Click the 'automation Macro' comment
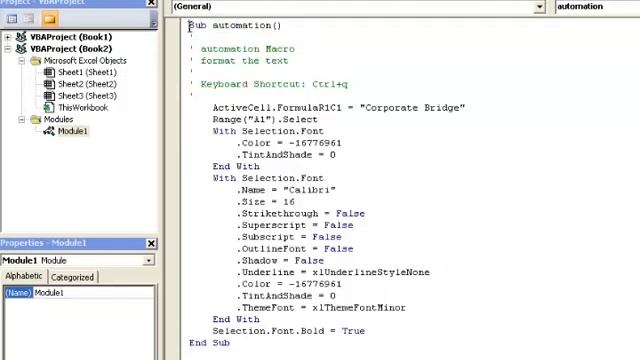640x360 pixels. pos(247,49)
